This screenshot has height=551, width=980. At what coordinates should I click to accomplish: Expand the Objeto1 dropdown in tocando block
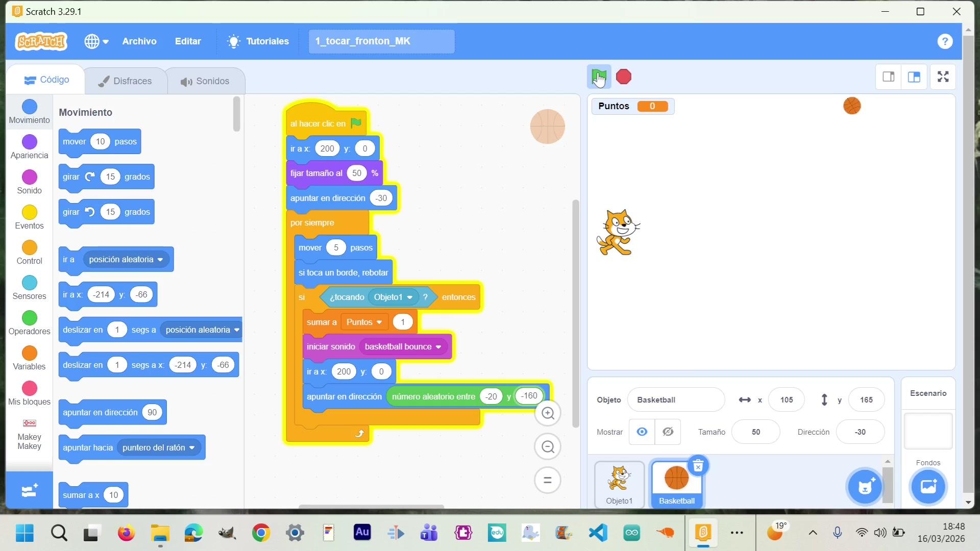click(x=409, y=297)
